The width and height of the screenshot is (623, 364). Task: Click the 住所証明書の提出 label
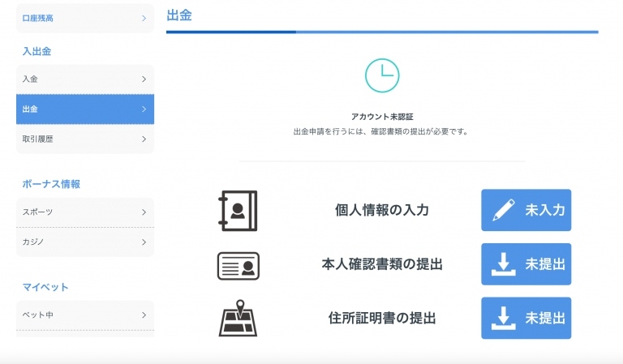(382, 318)
